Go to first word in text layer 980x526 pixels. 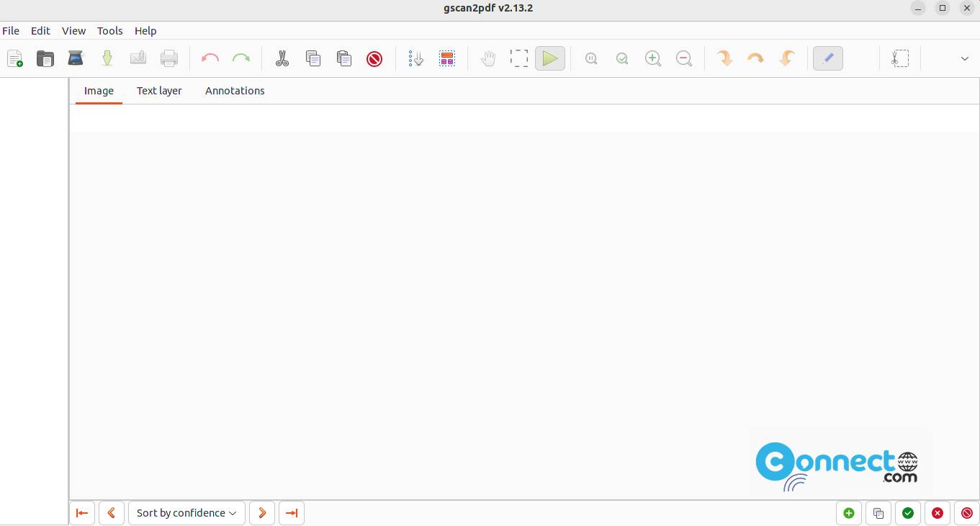coord(82,513)
